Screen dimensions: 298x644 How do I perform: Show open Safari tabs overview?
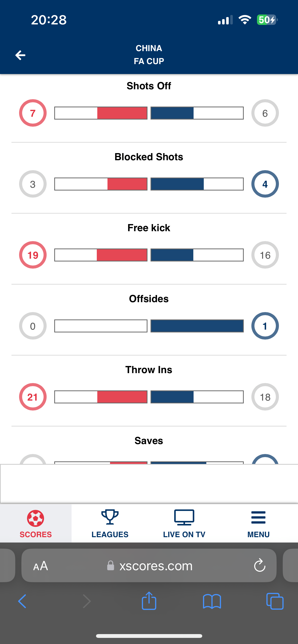coord(275,601)
